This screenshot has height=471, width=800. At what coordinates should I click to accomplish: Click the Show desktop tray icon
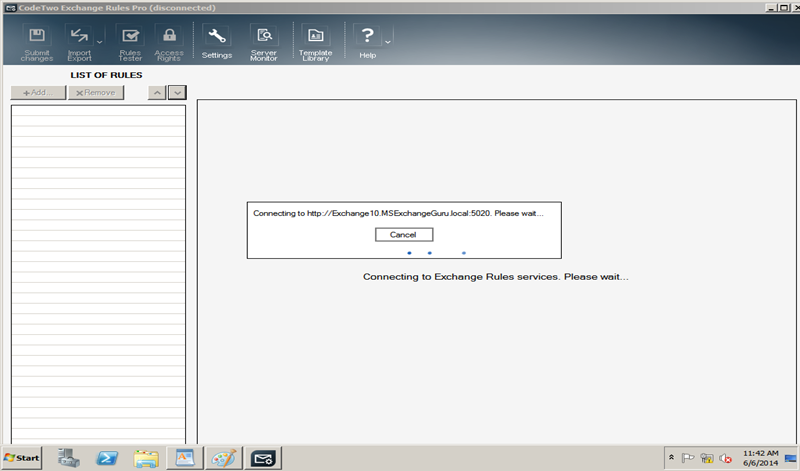tap(791, 458)
